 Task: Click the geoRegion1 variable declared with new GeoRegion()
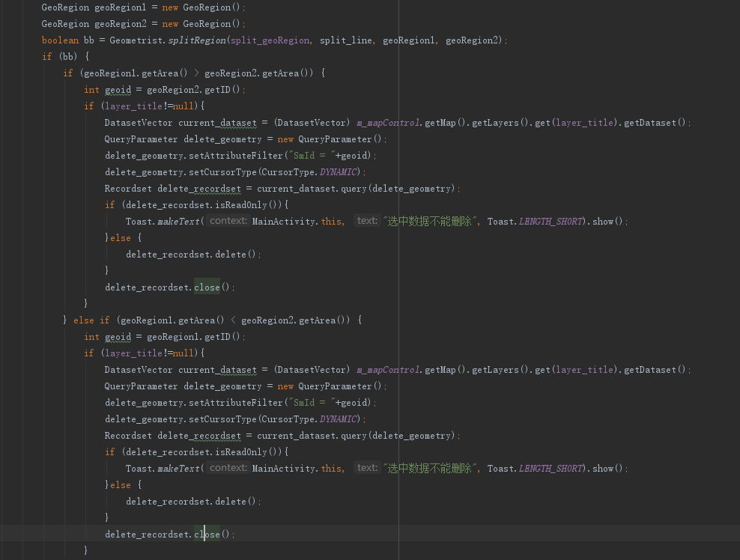pyautogui.click(x=121, y=7)
